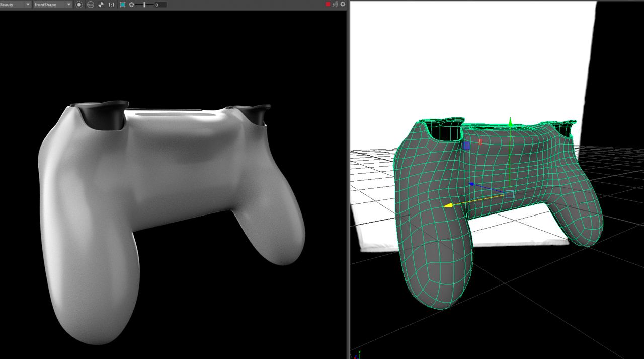
Task: Open render view settings gear
Action: (x=343, y=4)
